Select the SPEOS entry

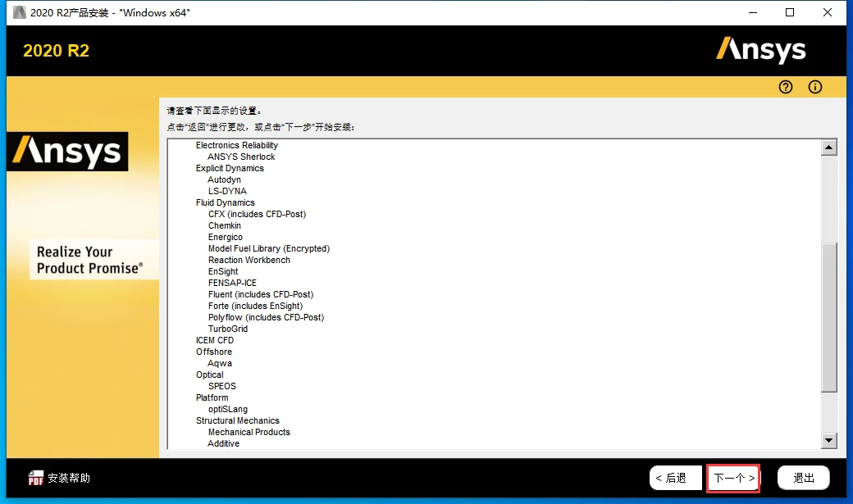pyautogui.click(x=222, y=386)
